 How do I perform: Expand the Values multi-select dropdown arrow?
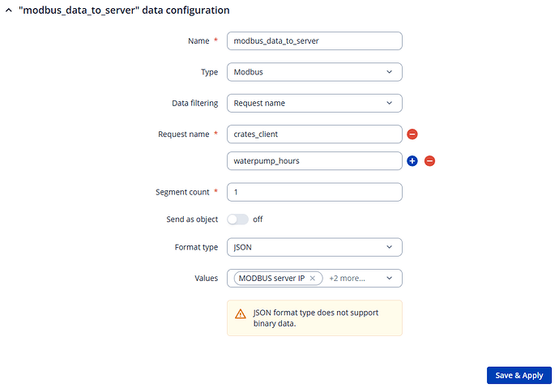click(x=390, y=278)
